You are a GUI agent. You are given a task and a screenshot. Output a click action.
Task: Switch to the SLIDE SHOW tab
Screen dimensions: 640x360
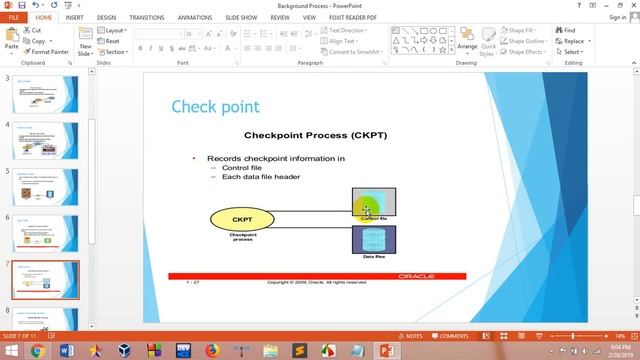coord(241,18)
